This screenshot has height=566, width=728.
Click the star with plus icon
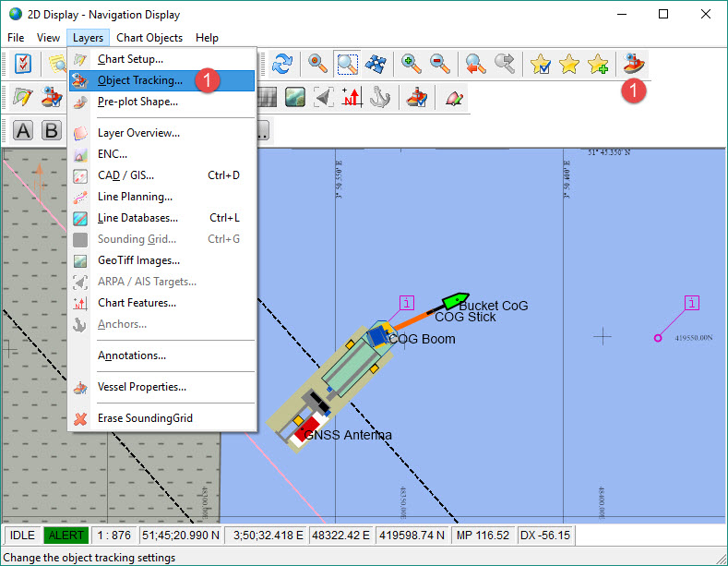pos(599,64)
